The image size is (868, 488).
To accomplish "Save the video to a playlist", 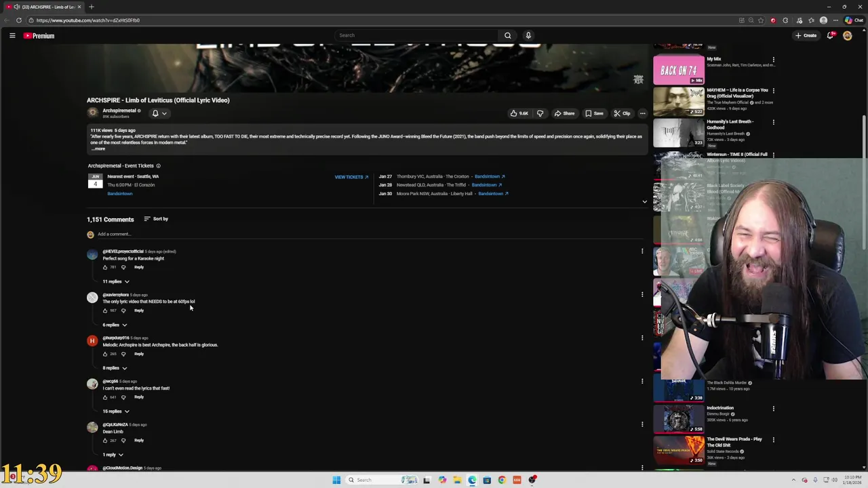I will click(594, 113).
